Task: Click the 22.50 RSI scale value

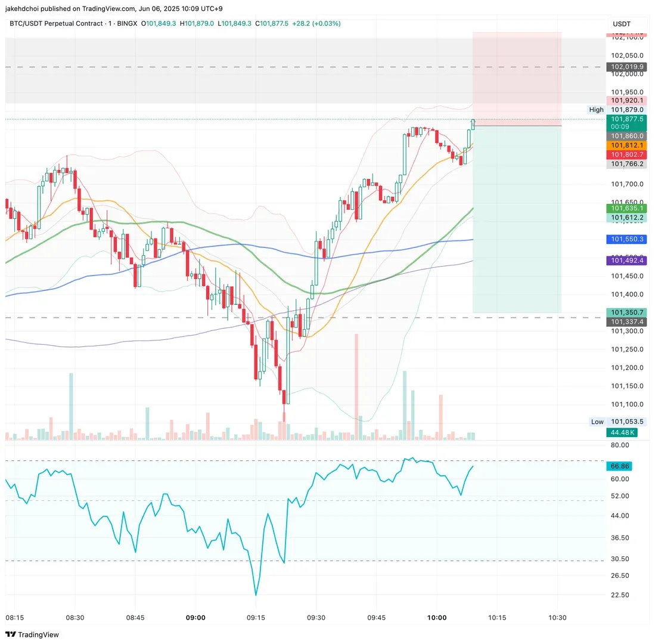Action: pos(619,595)
